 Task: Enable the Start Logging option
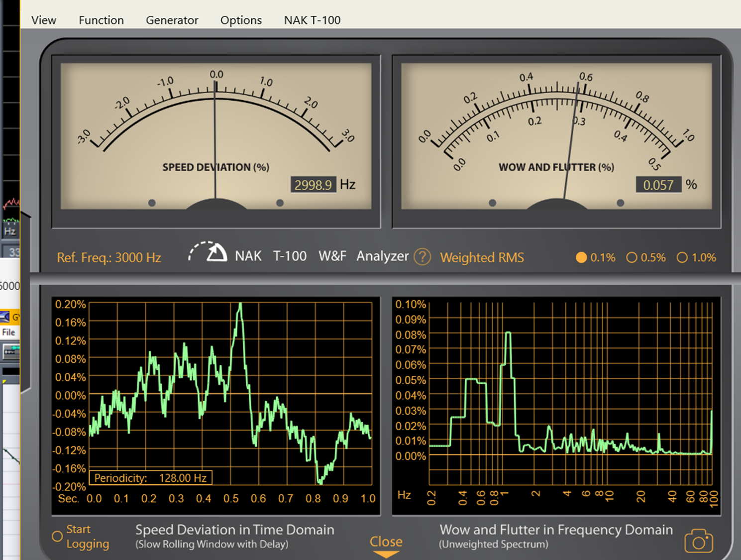pyautogui.click(x=57, y=537)
